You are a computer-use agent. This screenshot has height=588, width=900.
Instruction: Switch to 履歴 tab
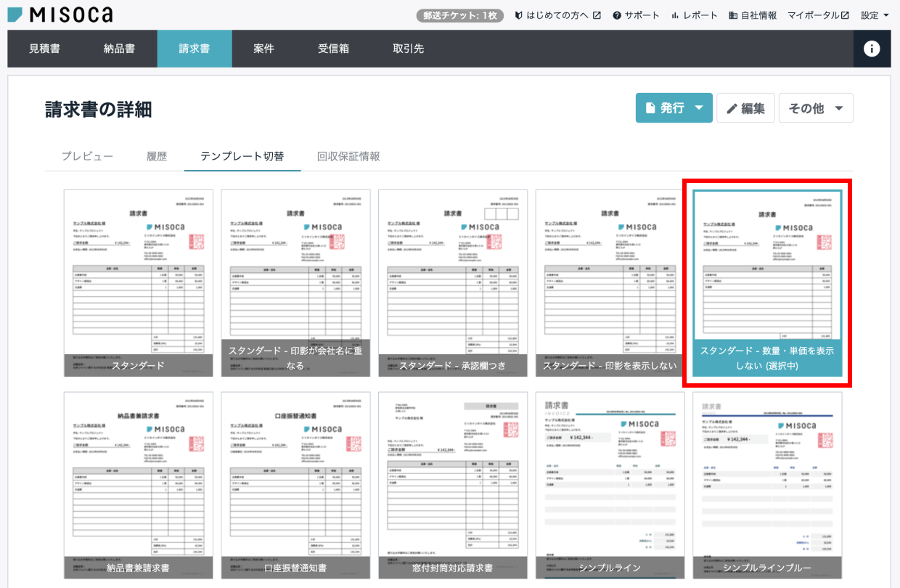(x=157, y=156)
